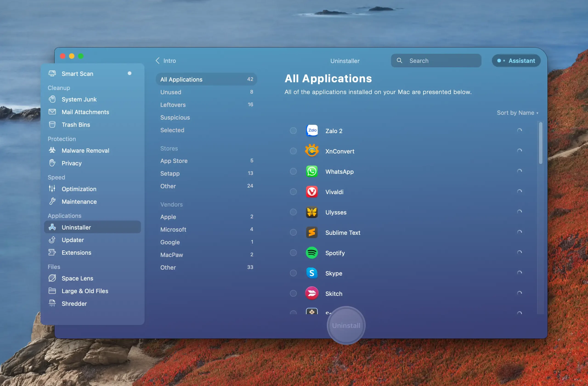Click the Optimization sliders icon
The width and height of the screenshot is (588, 386).
(x=52, y=189)
